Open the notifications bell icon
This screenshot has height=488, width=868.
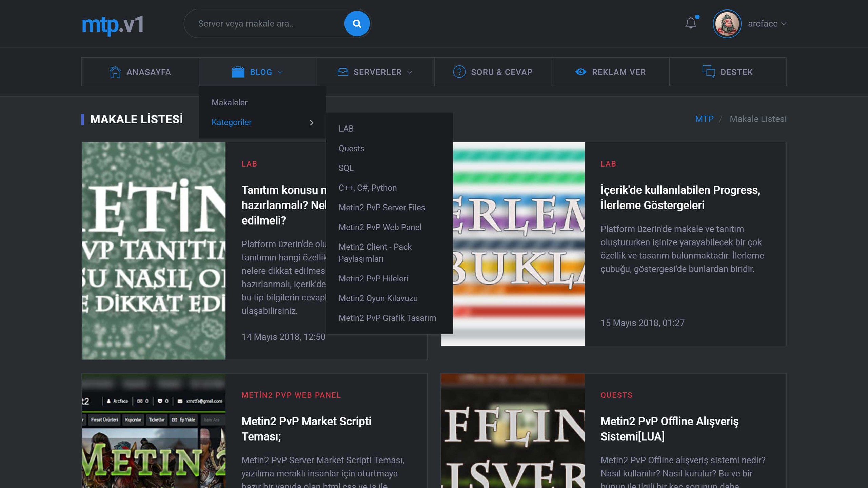click(x=691, y=23)
